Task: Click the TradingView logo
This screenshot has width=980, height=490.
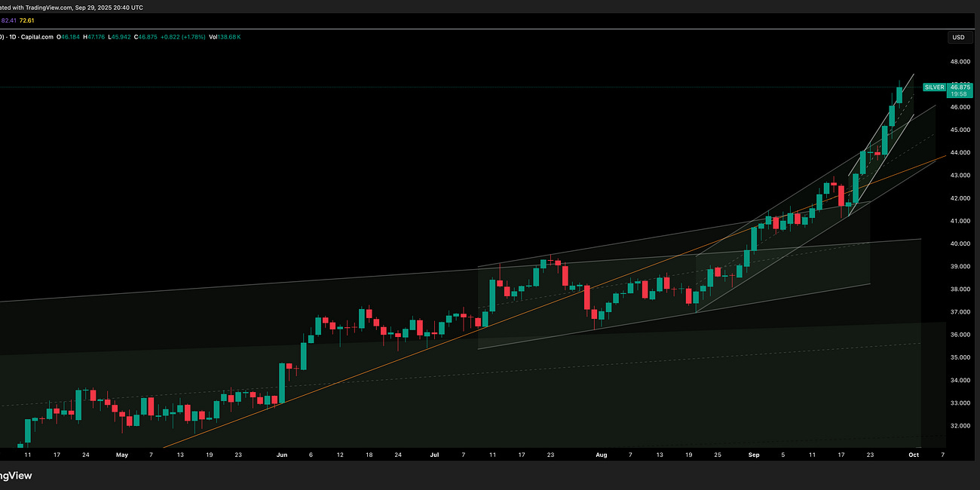Action: [x=17, y=475]
